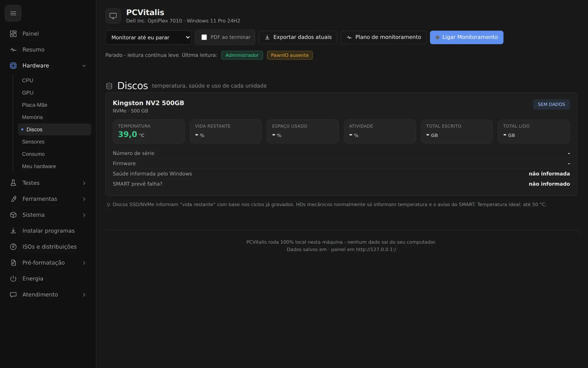Open the Memória hardware page
588x368 pixels.
[54, 117]
